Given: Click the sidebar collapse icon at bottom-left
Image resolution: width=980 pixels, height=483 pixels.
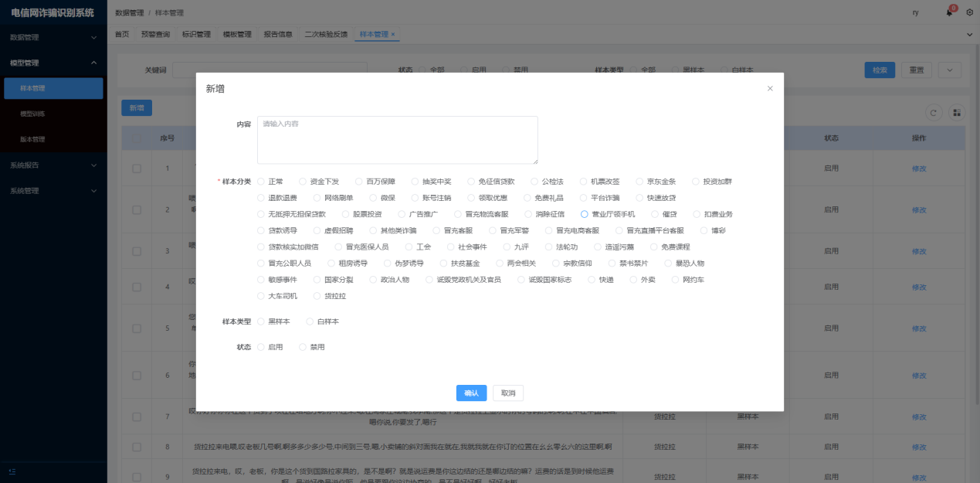Looking at the screenshot, I should pos(12,471).
